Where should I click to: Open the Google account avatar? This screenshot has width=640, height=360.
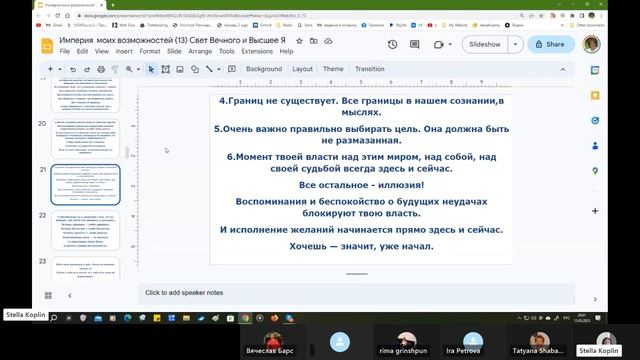click(x=591, y=44)
